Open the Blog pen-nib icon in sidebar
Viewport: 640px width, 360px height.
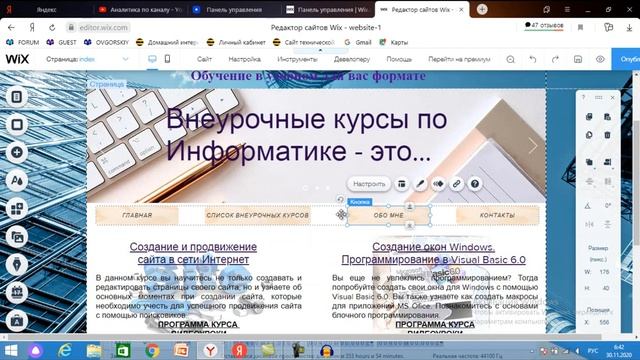click(x=17, y=264)
